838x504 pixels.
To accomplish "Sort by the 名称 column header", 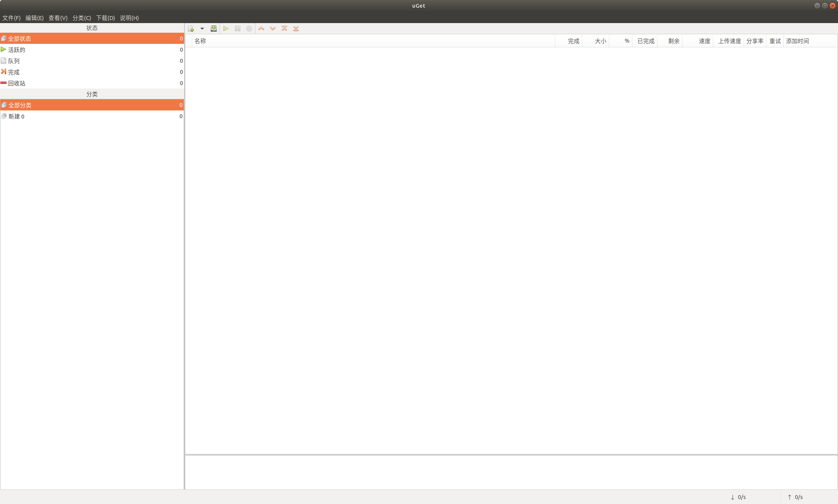I will coord(200,41).
